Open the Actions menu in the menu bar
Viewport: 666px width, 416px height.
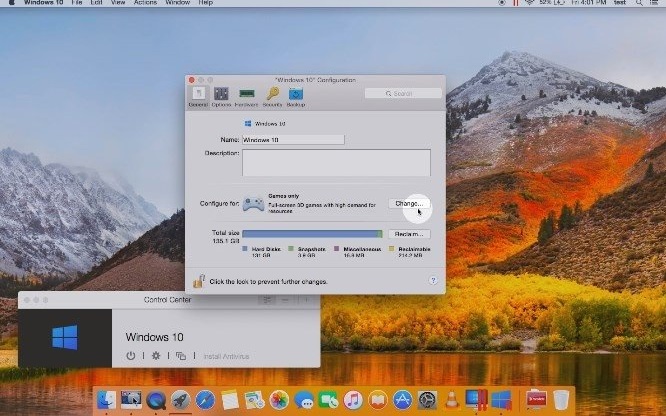click(145, 3)
